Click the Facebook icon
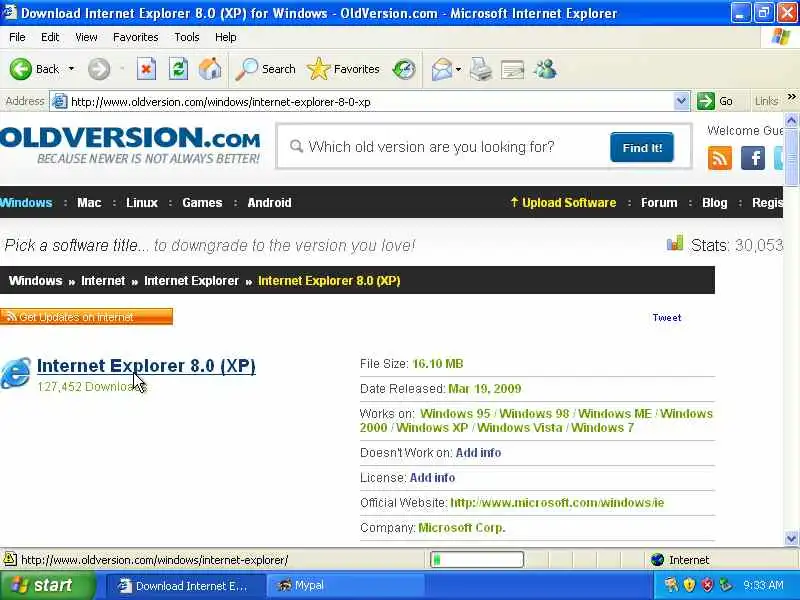The image size is (800, 600). click(x=753, y=158)
